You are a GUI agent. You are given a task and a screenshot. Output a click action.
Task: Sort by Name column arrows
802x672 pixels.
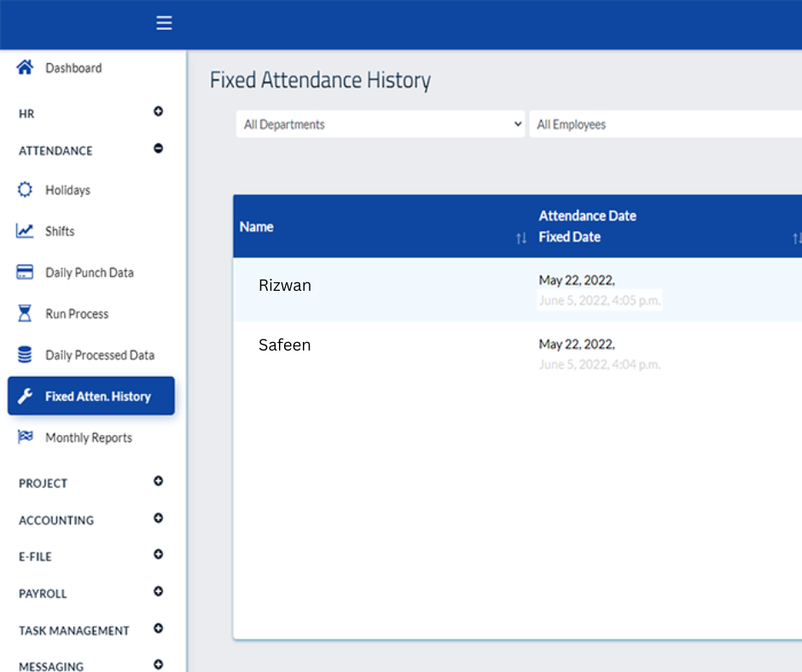click(x=521, y=238)
